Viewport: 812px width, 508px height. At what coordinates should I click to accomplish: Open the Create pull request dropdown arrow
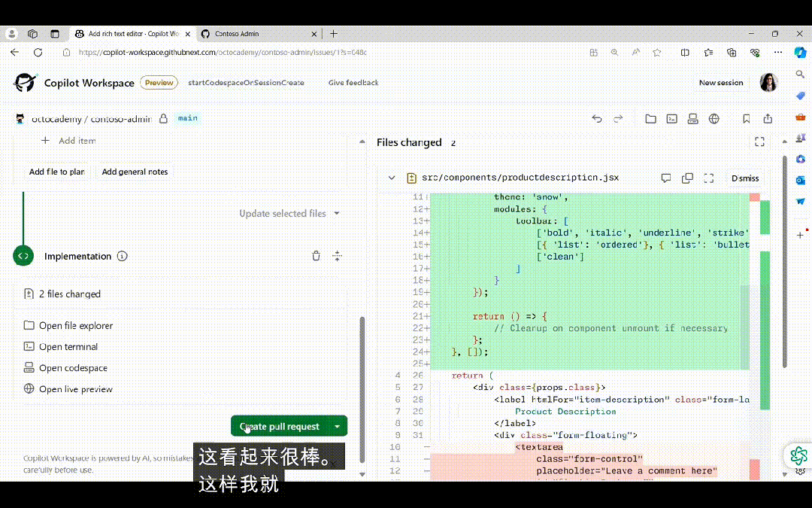(338, 427)
